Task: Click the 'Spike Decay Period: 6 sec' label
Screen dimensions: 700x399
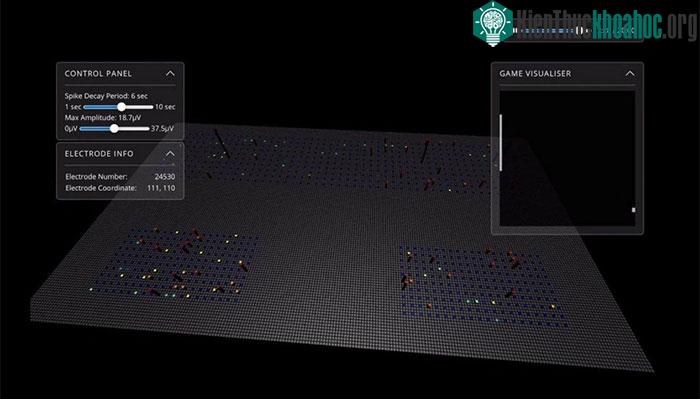Action: (x=106, y=96)
